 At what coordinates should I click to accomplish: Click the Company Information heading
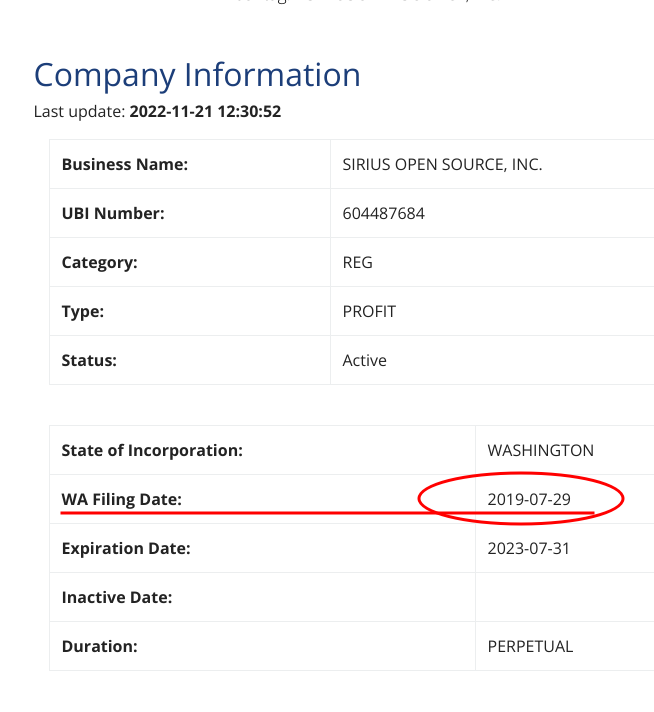point(197,75)
